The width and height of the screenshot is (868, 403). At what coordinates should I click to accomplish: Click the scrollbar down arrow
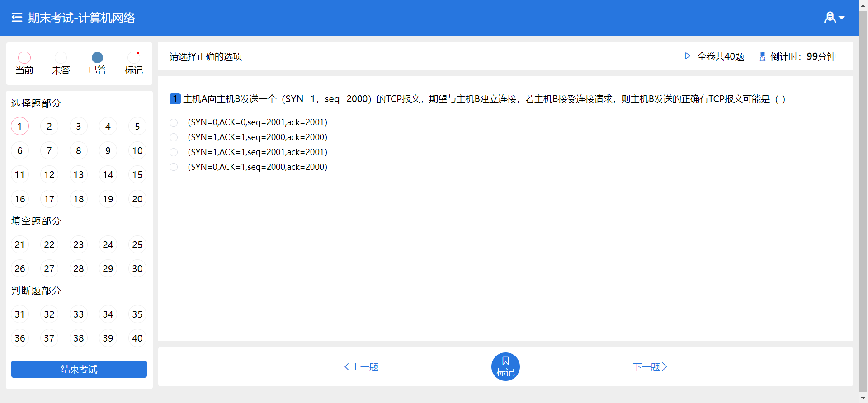tap(863, 398)
